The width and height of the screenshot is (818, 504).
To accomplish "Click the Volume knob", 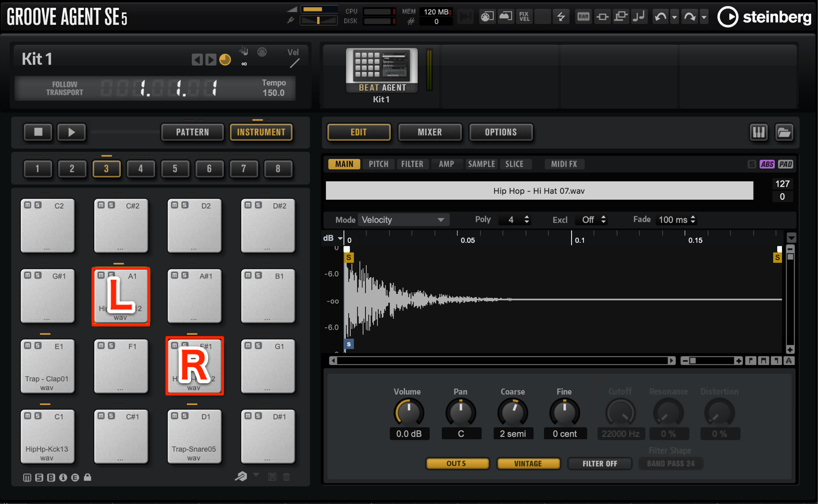I will pos(408,413).
